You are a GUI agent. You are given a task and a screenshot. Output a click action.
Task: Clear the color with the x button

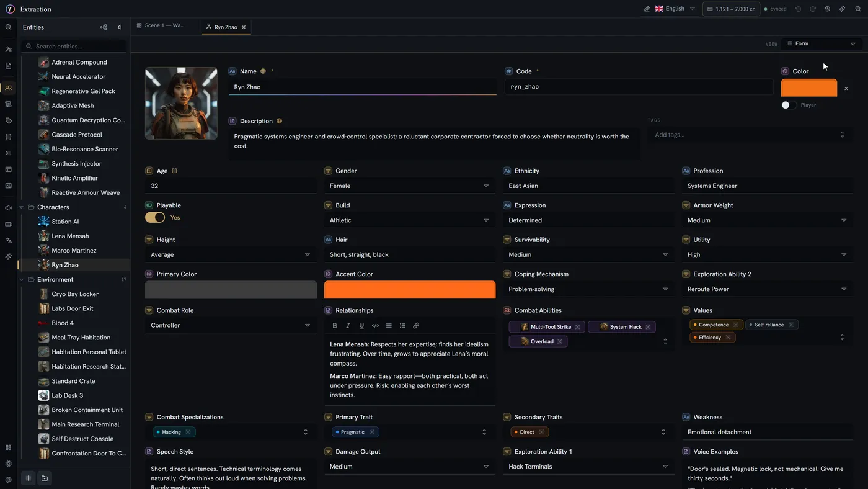pyautogui.click(x=846, y=89)
